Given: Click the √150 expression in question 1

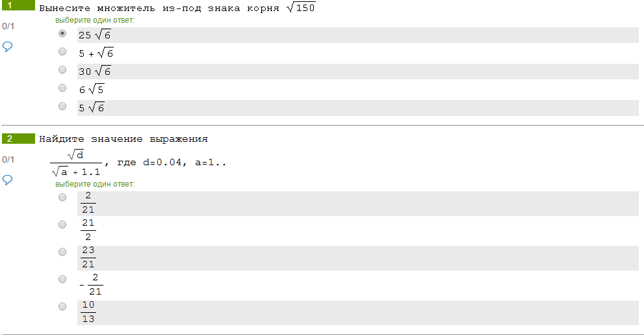Looking at the screenshot, I should 302,8.
